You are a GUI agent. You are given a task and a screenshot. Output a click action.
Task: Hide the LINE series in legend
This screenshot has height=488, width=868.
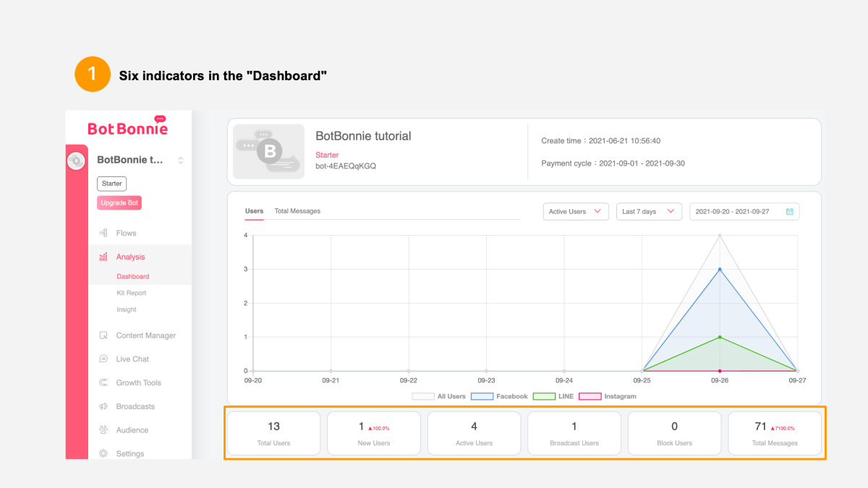[x=543, y=396]
